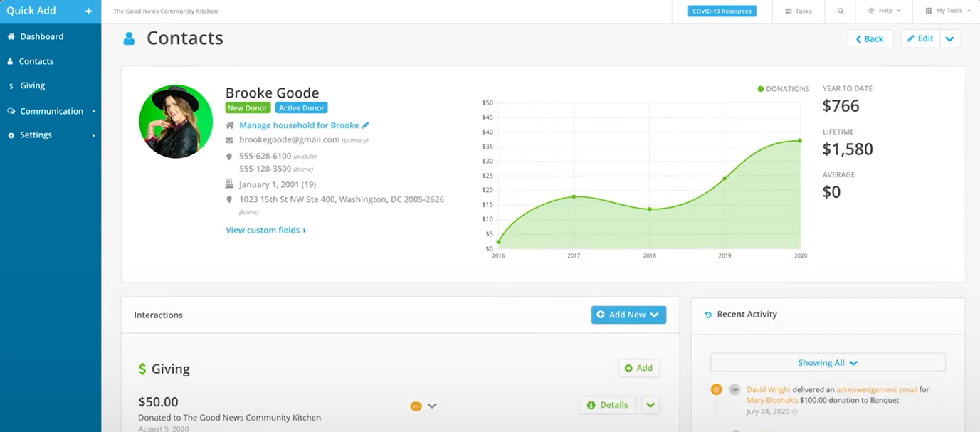Screen dimensions: 980x432
Task: Toggle the Donations legend item on chart
Action: coord(784,89)
